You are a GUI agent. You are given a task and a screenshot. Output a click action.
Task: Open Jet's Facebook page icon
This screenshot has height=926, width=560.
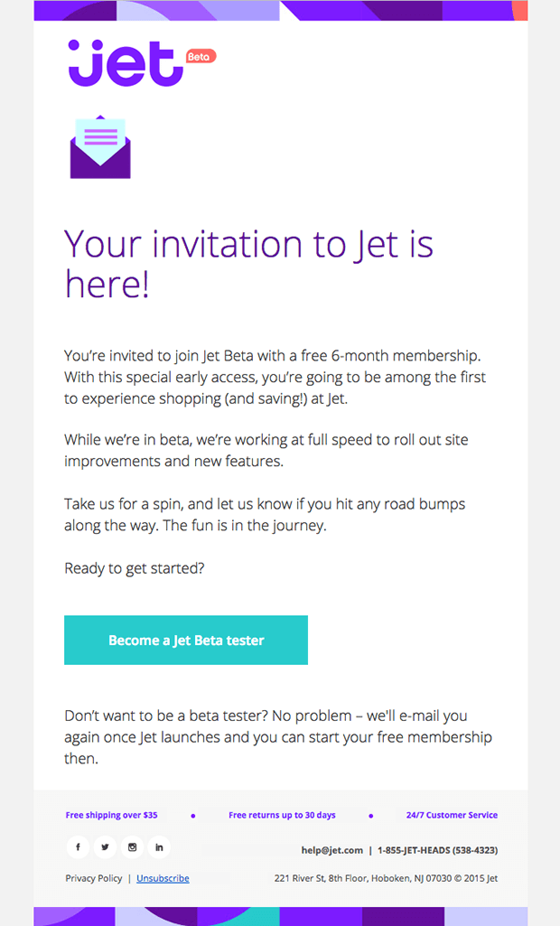(x=78, y=846)
